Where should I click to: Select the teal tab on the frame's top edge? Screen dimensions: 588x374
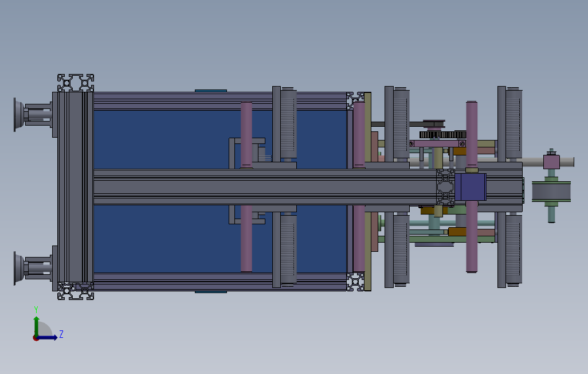click(211, 91)
